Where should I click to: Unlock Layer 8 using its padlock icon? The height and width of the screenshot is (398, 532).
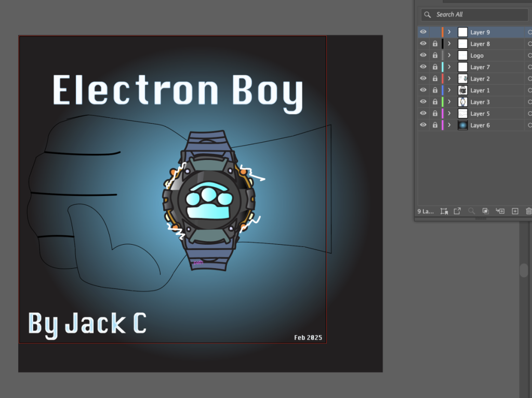point(435,44)
